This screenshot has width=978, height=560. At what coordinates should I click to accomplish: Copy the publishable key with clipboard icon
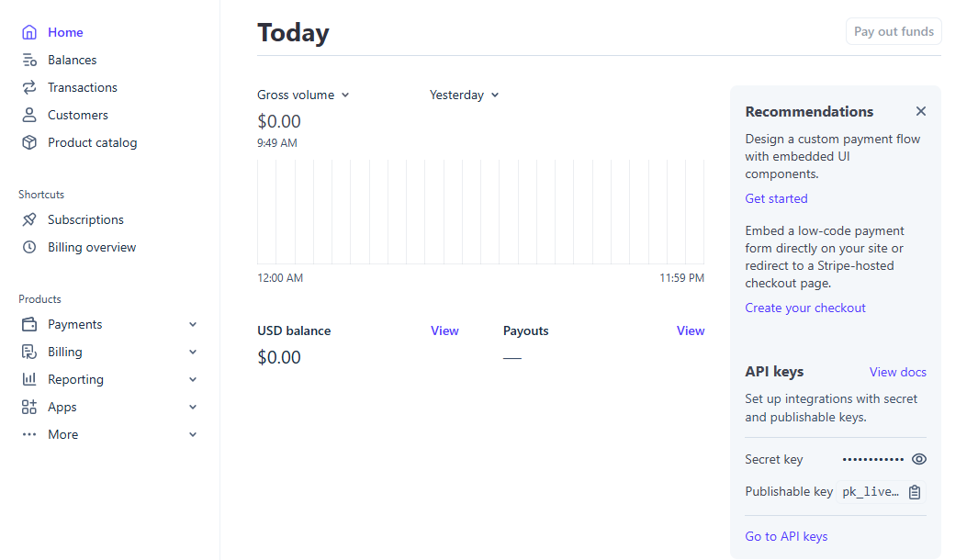[x=915, y=492]
